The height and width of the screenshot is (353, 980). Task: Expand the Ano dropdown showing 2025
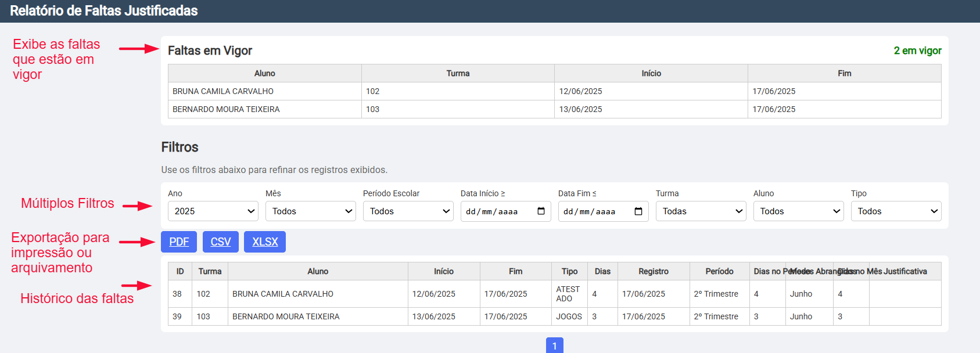click(213, 211)
